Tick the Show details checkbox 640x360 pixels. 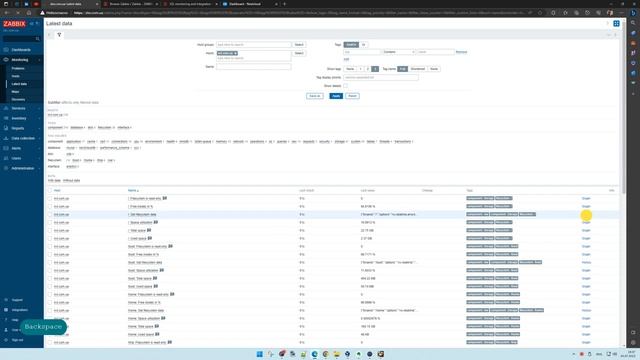coord(346,86)
